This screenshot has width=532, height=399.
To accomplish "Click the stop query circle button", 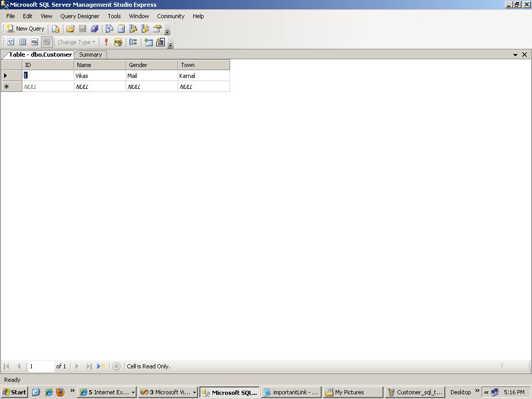I will pos(116,366).
